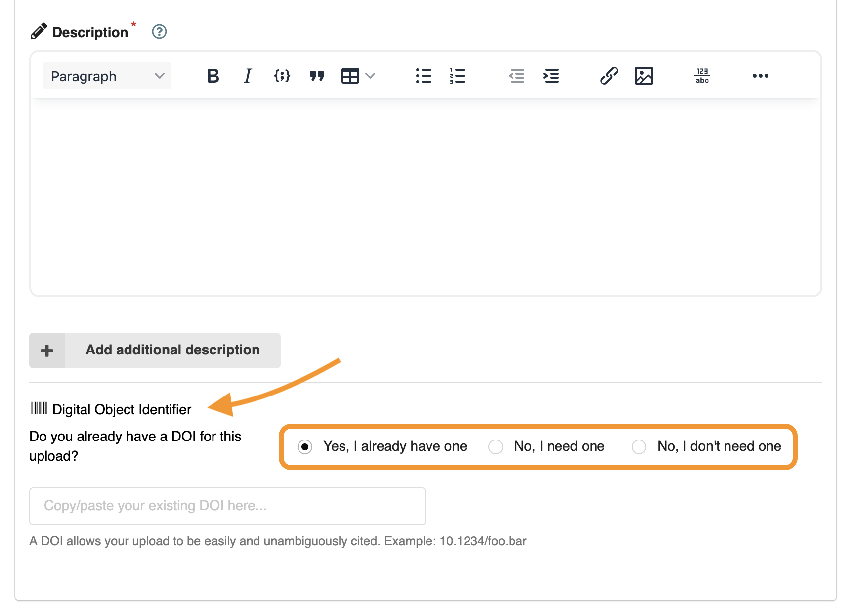853x616 pixels.
Task: Create a numbered list
Action: [458, 76]
